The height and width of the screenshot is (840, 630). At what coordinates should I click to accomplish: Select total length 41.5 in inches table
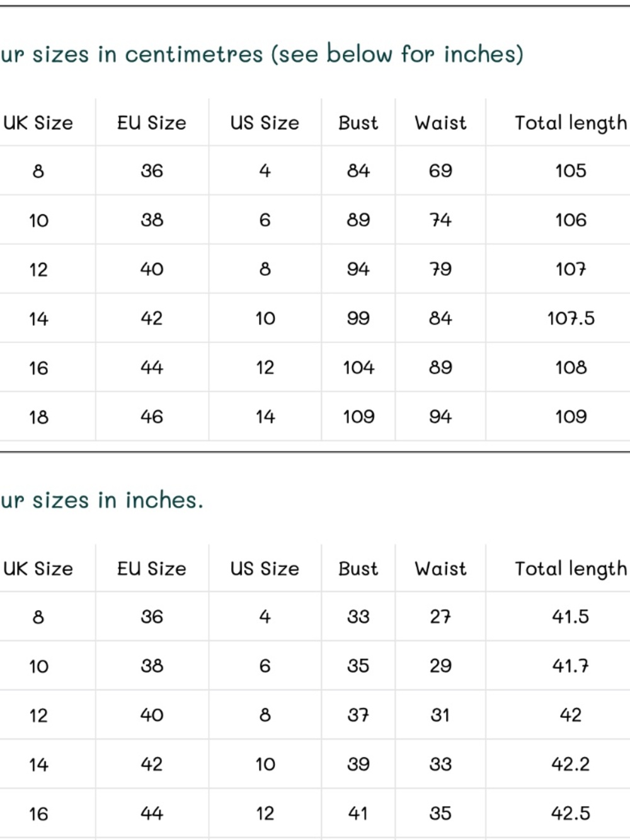pos(571,616)
